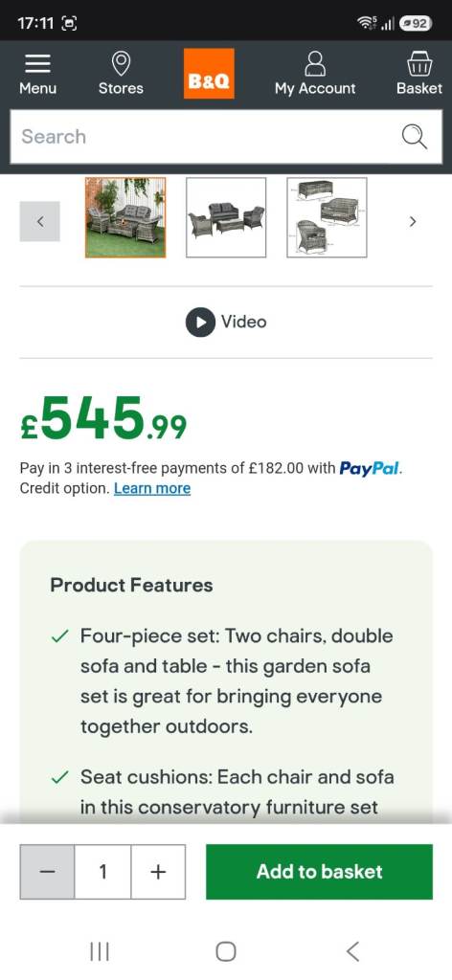Image resolution: width=452 pixels, height=980 pixels.
Task: Decrease quantity with minus button
Action: (x=48, y=872)
